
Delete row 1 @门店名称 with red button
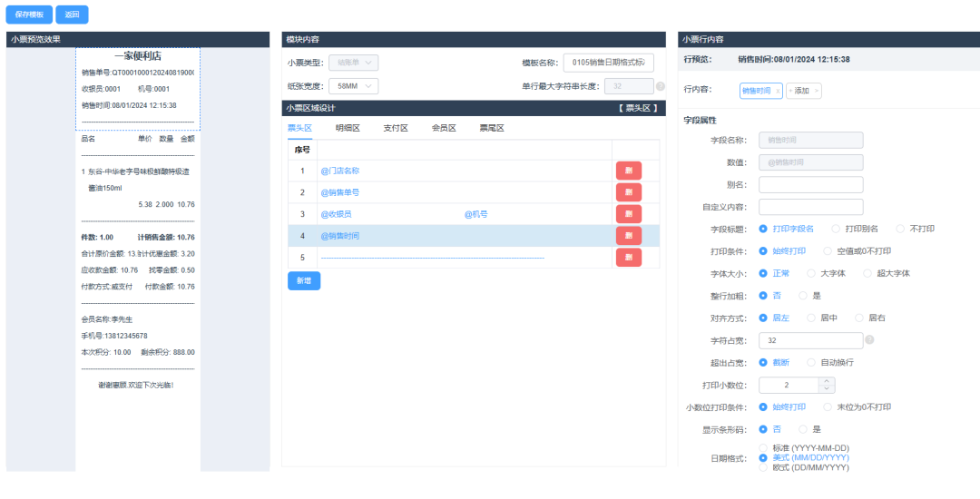point(628,171)
